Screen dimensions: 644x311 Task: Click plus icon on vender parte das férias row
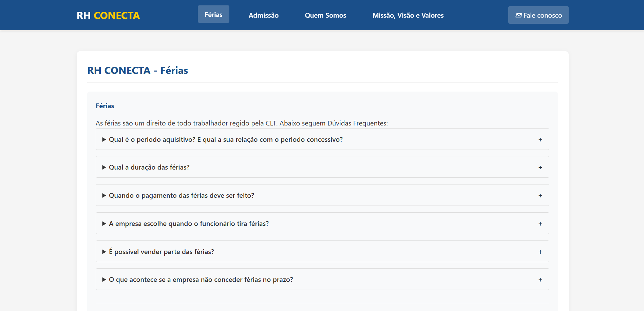point(540,252)
